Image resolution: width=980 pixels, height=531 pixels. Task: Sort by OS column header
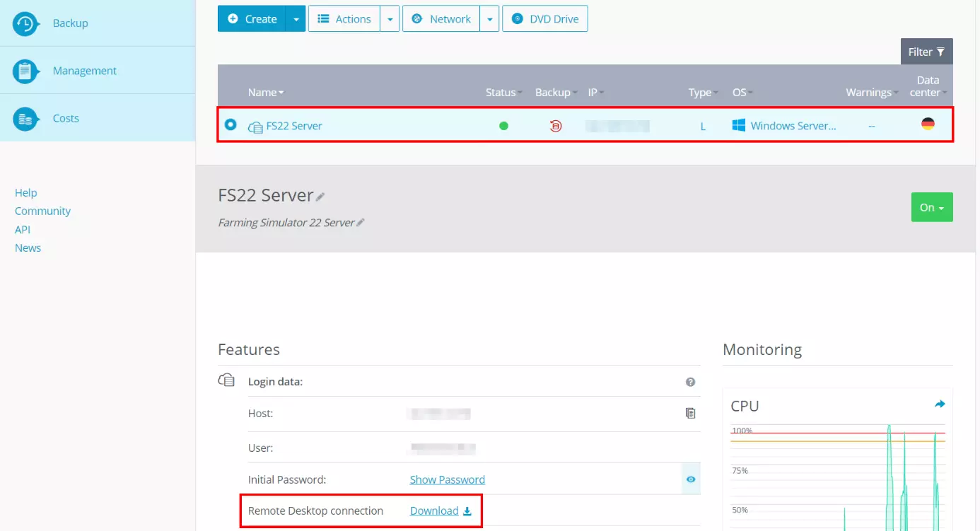point(742,93)
